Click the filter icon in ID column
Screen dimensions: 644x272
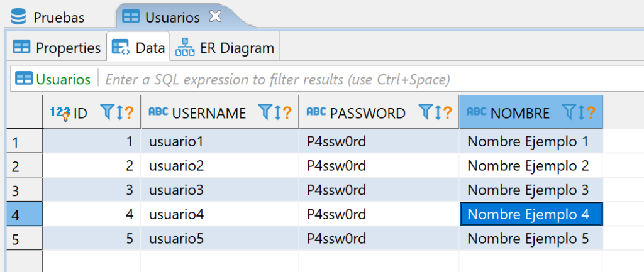point(106,113)
